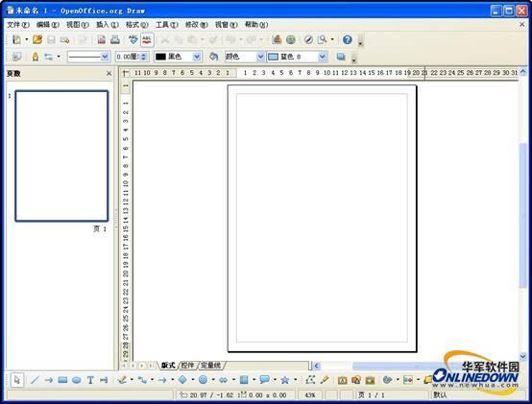Select the Line drawing tool
Viewport: 532px width, 404px height.
click(35, 380)
